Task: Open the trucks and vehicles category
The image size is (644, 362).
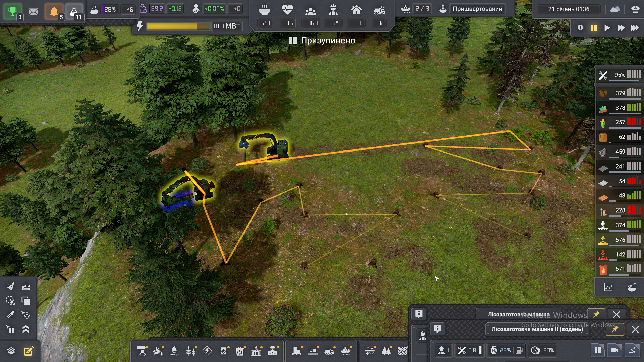Action: (329, 351)
